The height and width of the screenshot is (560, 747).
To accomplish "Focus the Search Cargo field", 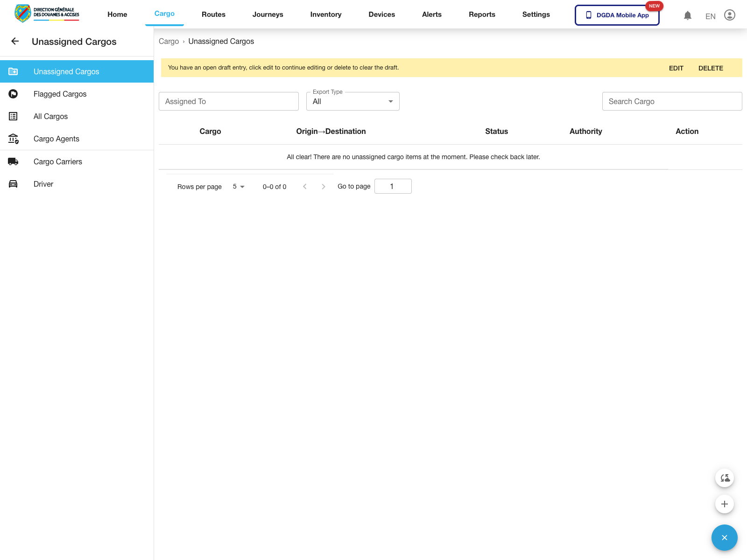I will point(671,102).
